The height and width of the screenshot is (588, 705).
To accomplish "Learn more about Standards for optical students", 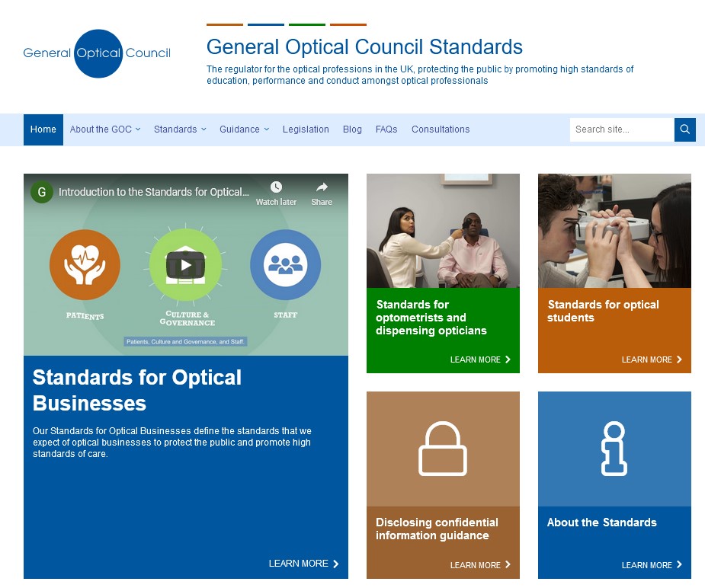I will [x=652, y=360].
